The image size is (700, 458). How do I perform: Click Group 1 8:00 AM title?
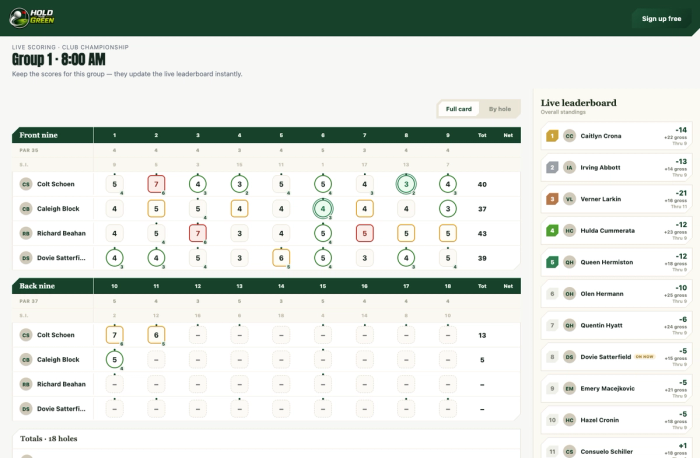pos(58,59)
